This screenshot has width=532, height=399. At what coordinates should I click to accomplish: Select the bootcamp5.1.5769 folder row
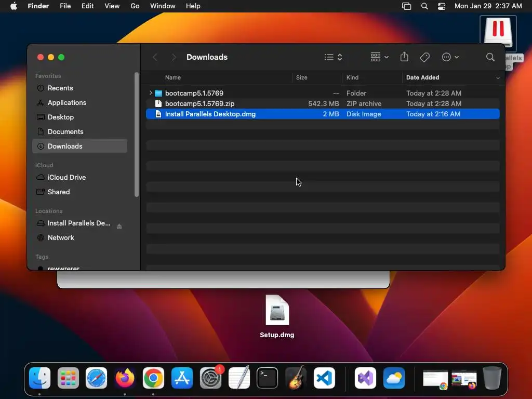pos(323,93)
